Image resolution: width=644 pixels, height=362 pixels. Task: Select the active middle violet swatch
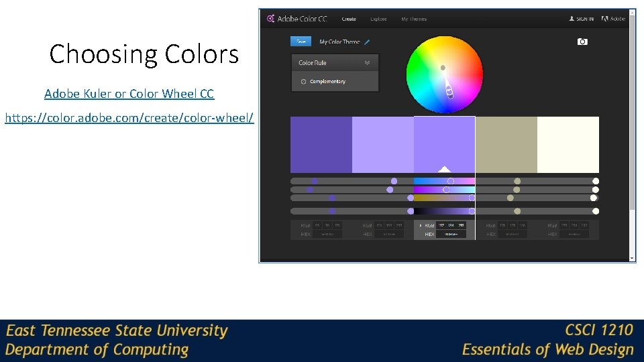(x=444, y=145)
